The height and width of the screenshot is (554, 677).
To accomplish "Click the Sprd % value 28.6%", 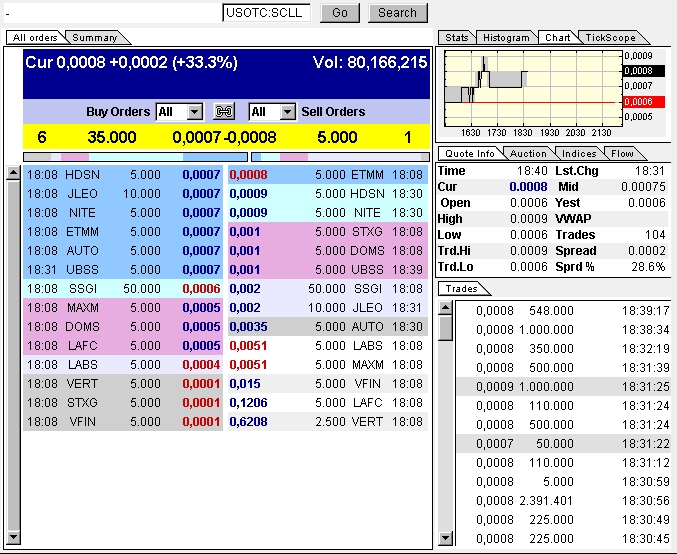I will pos(648,267).
